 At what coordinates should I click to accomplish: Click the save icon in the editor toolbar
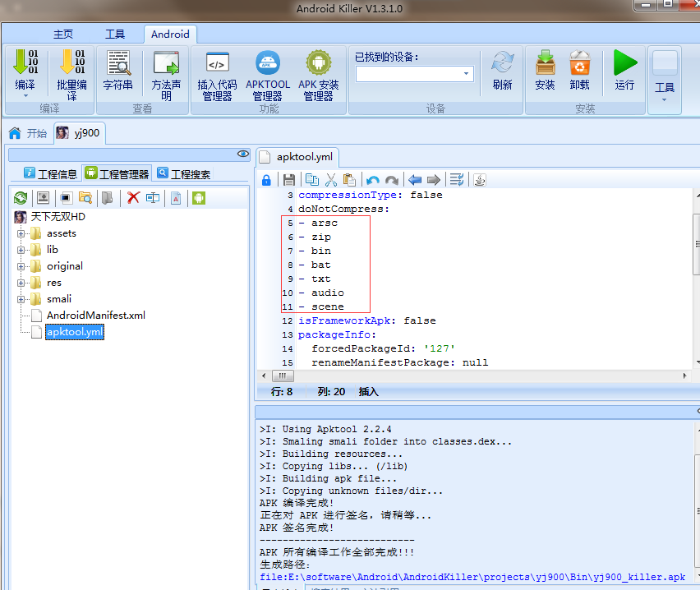coord(288,180)
